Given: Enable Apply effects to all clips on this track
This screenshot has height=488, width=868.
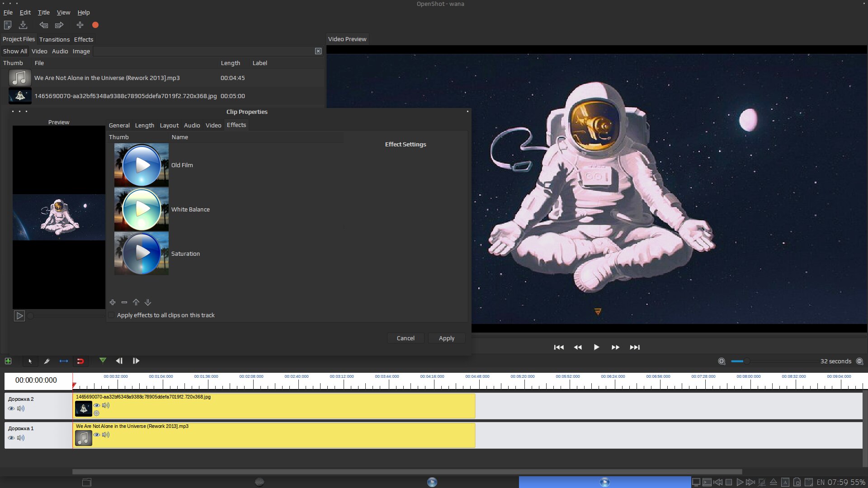Looking at the screenshot, I should pyautogui.click(x=111, y=315).
